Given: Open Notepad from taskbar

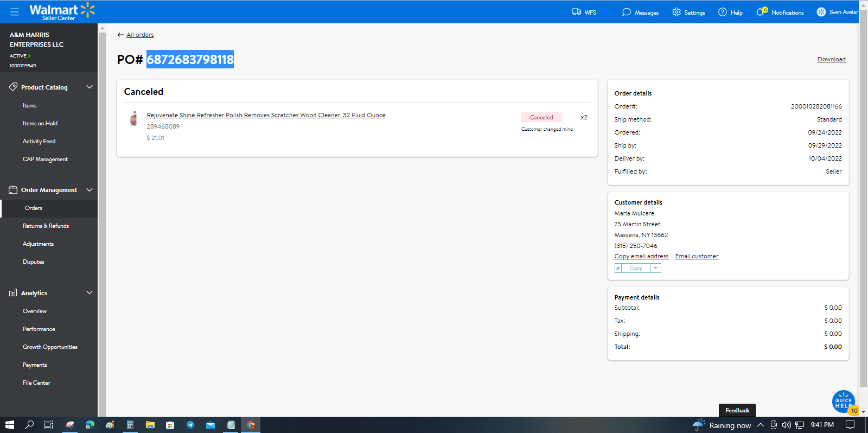Looking at the screenshot, I should [x=231, y=425].
